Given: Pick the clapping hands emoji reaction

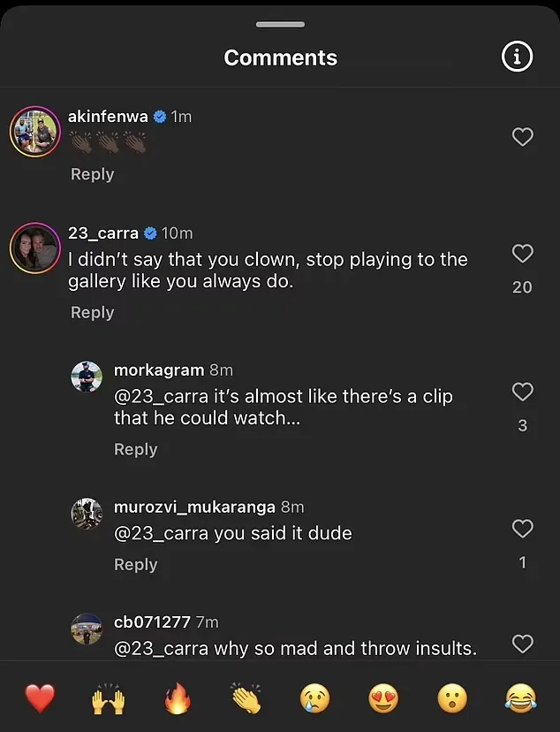Looking at the screenshot, I should pyautogui.click(x=245, y=699).
